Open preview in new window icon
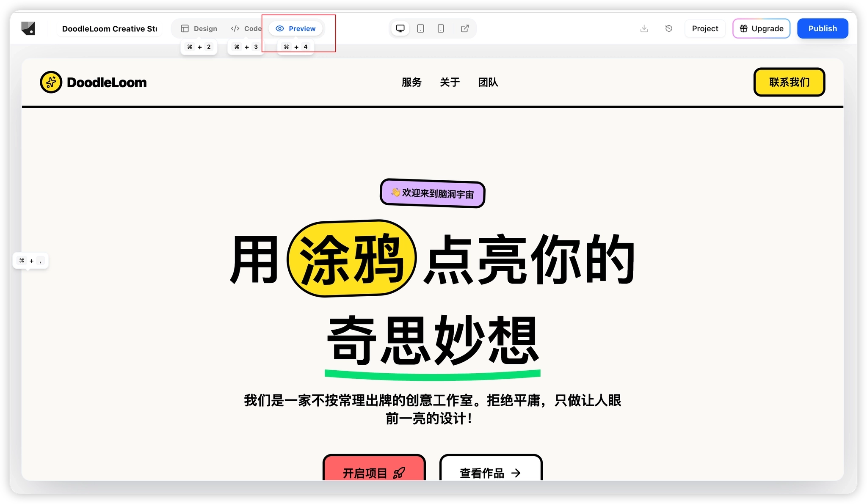 (x=464, y=28)
